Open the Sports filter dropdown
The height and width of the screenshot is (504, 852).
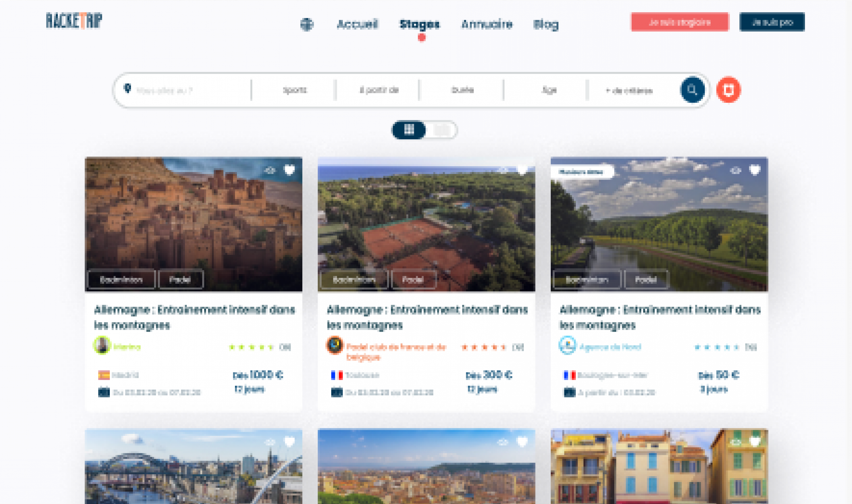click(295, 90)
